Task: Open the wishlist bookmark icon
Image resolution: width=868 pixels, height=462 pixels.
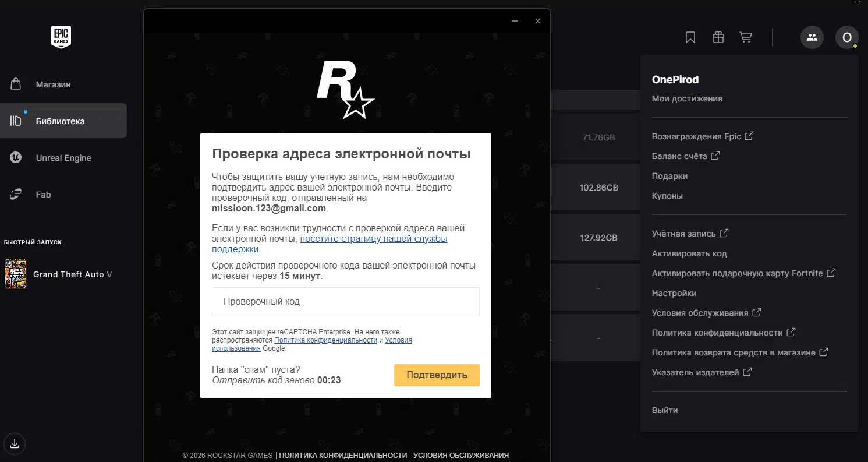Action: coord(690,37)
